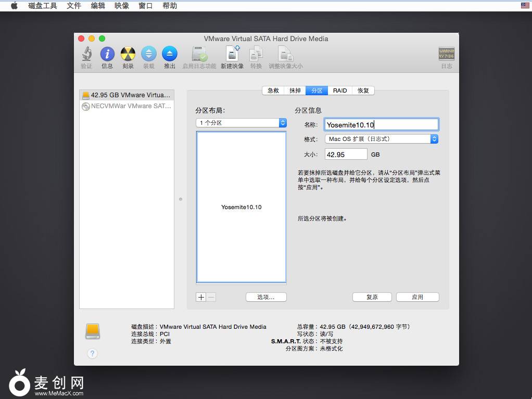Switch to the 抹掉 (Erase) tab

[295, 91]
